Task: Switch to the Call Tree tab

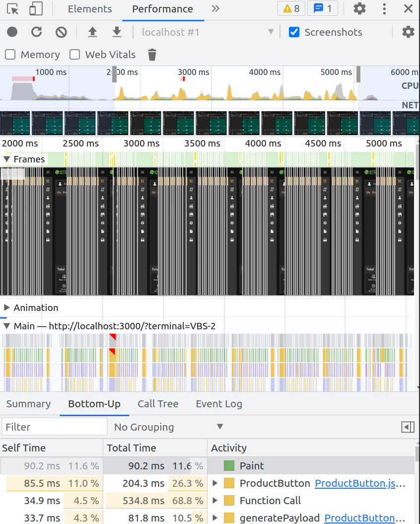Action: click(x=158, y=404)
